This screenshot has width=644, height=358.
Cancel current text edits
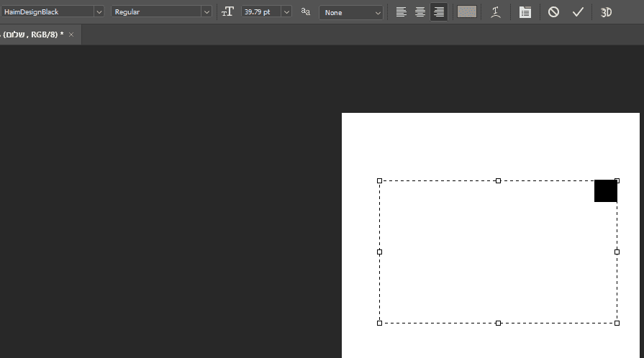(553, 12)
